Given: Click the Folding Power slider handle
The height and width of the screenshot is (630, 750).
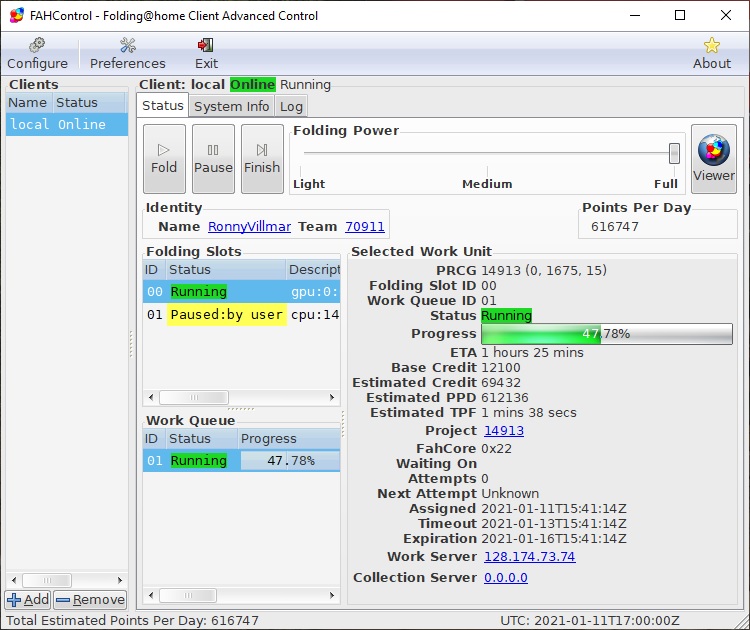Looking at the screenshot, I should [x=674, y=153].
